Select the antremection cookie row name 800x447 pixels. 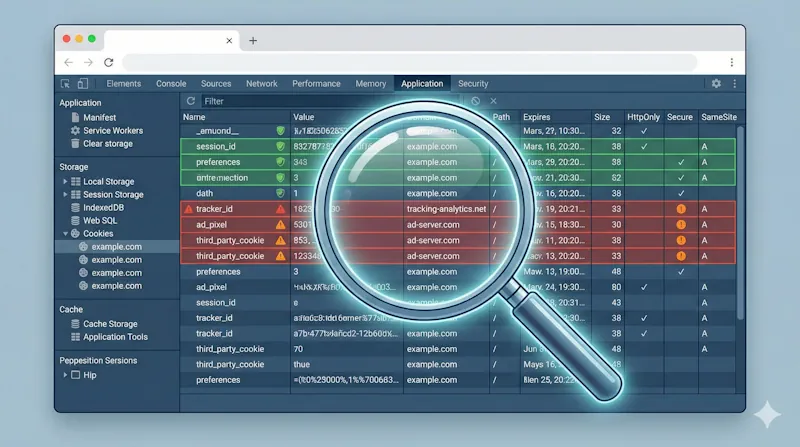[x=222, y=178]
